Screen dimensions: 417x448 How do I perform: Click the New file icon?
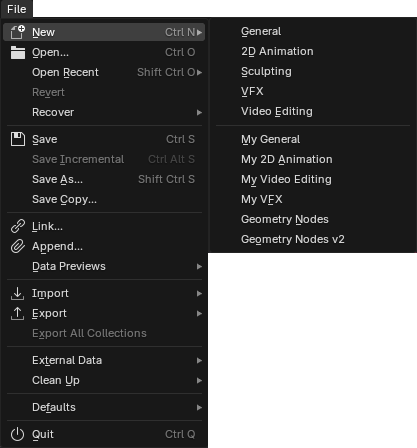18,32
